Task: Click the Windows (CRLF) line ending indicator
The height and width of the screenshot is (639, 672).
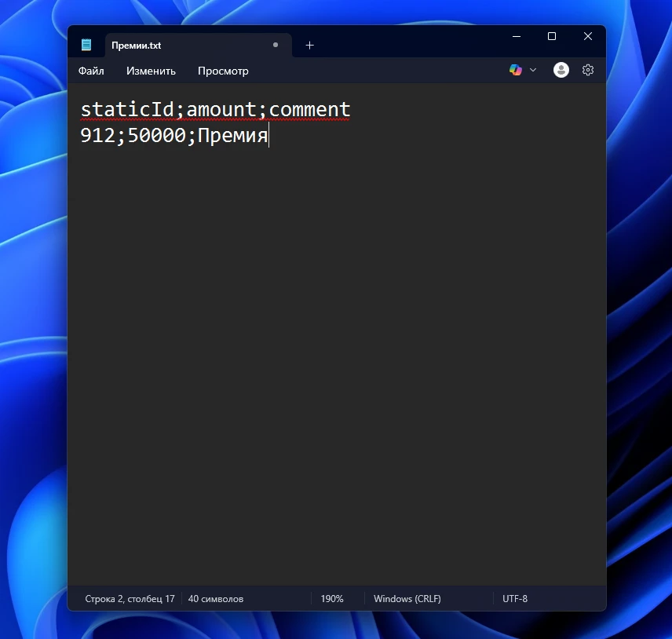Action: (407, 599)
